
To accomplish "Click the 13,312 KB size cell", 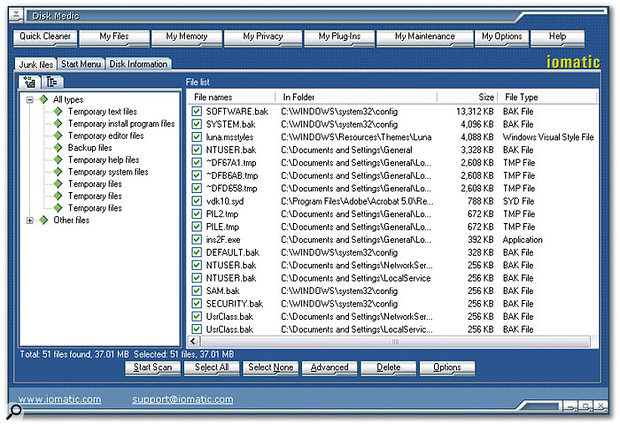I will click(x=475, y=112).
